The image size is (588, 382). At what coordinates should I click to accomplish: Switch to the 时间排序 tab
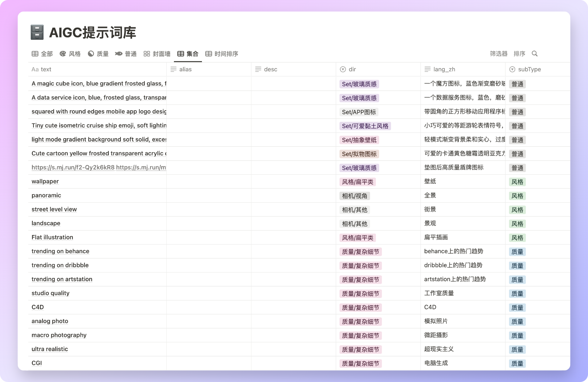[x=226, y=54]
